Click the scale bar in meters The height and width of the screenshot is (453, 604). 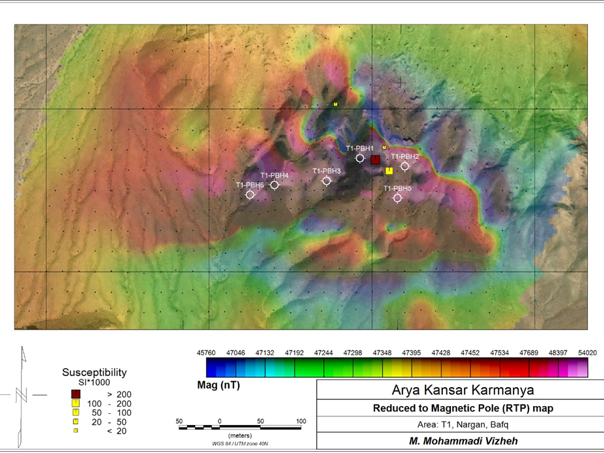point(240,427)
